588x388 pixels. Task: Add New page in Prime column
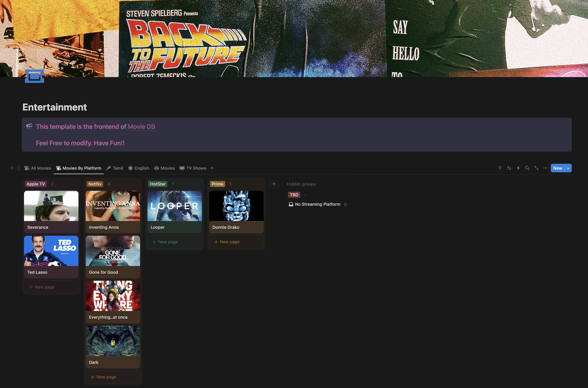coord(236,242)
